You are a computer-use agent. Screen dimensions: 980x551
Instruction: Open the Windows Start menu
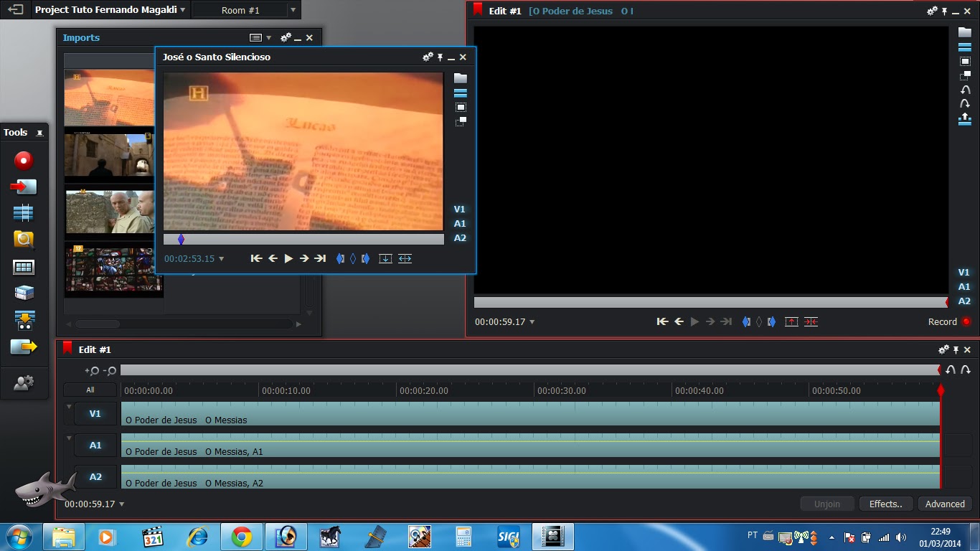(x=18, y=537)
